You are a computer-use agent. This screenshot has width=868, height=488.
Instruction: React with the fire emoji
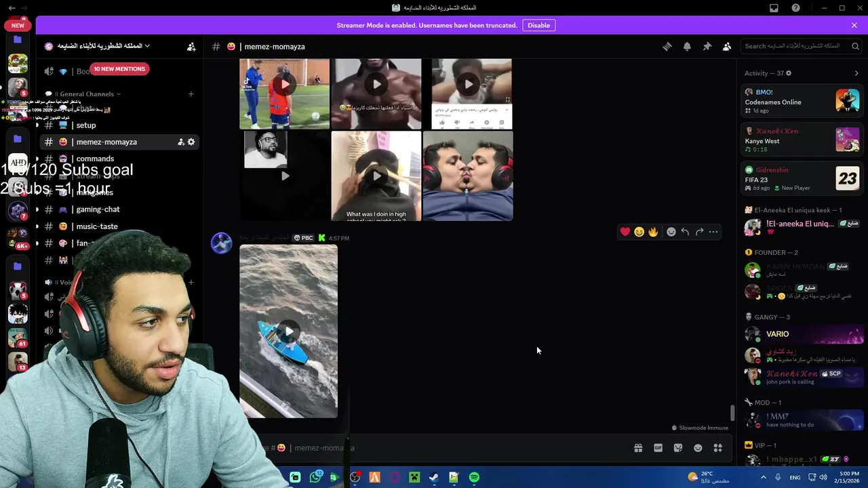click(x=653, y=232)
